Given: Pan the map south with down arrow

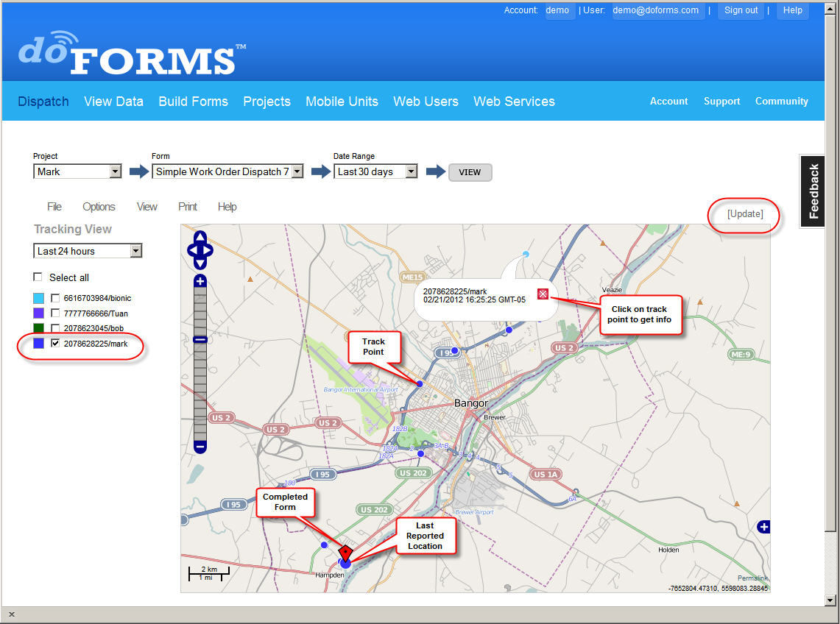Looking at the screenshot, I should click(200, 263).
